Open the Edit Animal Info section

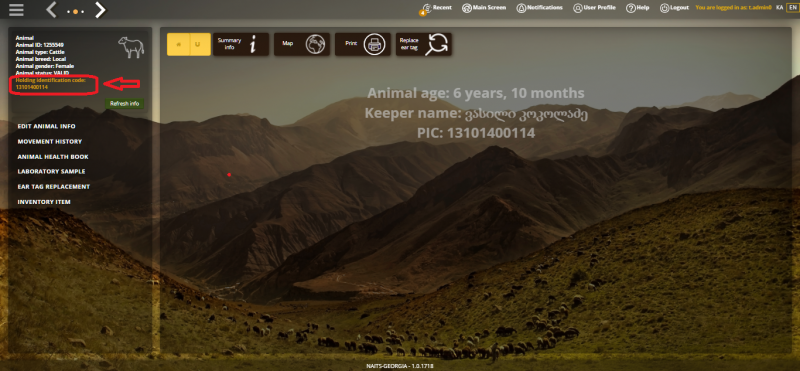click(46, 126)
